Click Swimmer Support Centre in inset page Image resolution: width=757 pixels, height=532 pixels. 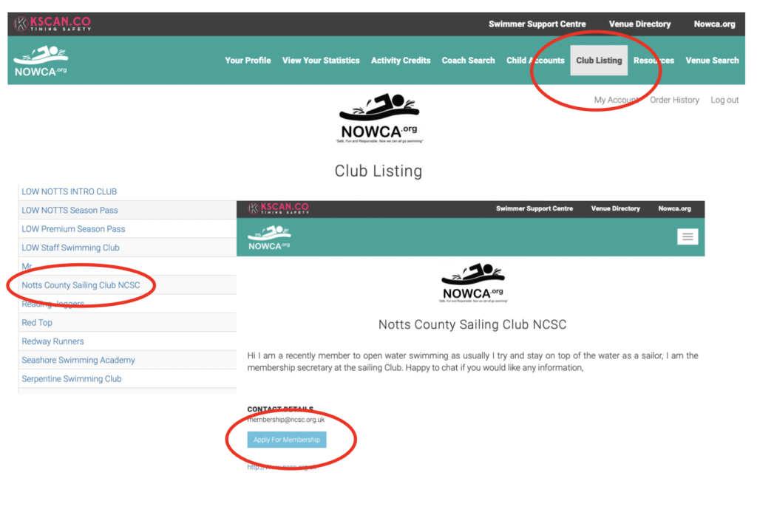pyautogui.click(x=534, y=208)
